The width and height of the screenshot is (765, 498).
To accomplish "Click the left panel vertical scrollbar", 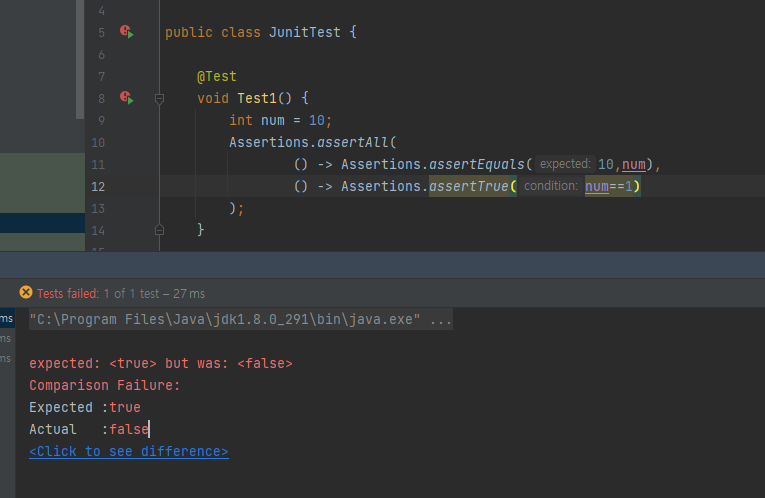I will click(80, 60).
